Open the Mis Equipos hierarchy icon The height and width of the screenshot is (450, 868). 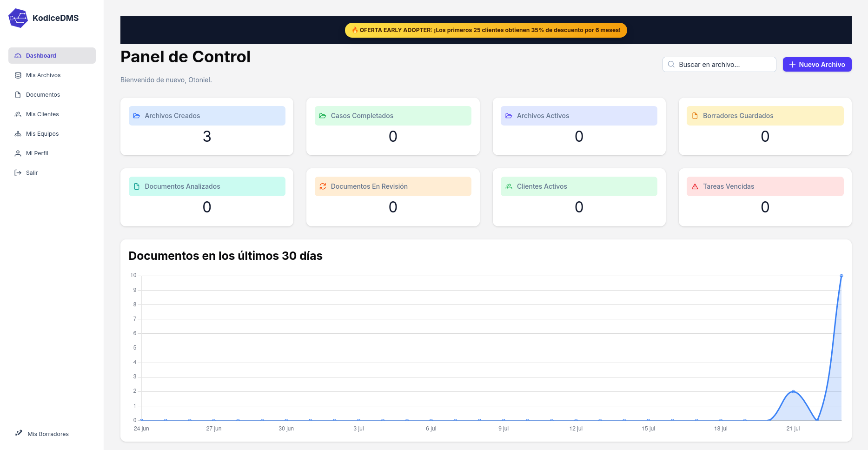tap(18, 134)
